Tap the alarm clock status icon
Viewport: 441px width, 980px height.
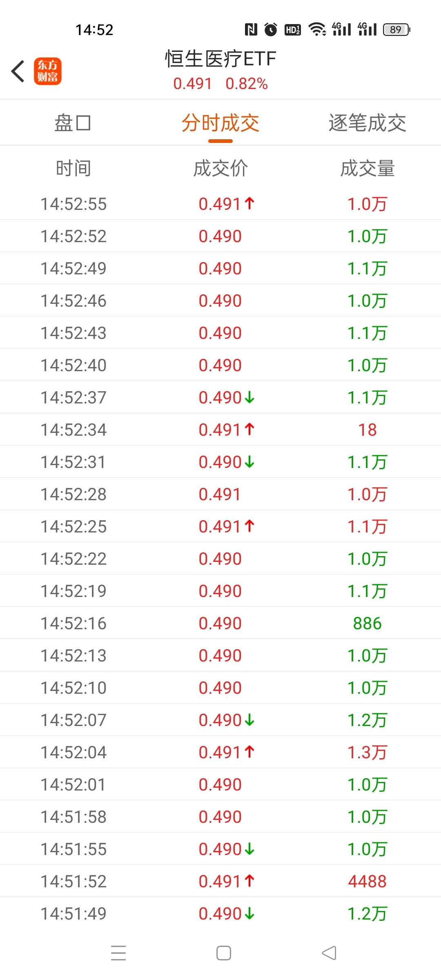click(x=271, y=29)
